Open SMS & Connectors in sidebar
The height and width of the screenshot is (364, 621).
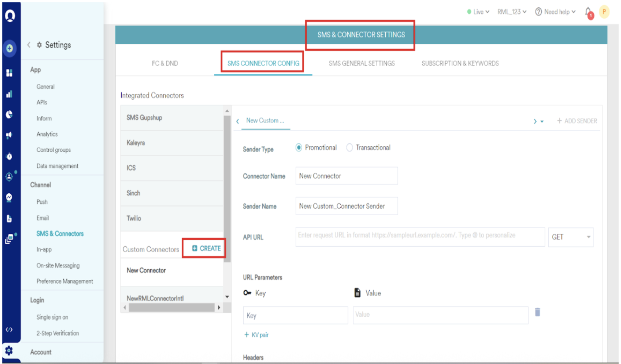pyautogui.click(x=60, y=234)
